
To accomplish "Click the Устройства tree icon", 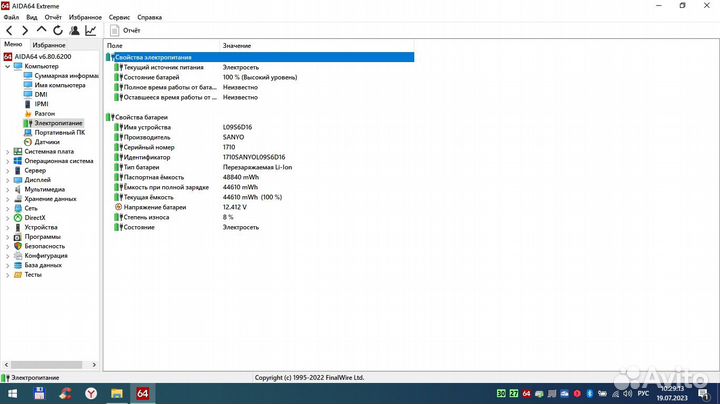I will click(x=18, y=227).
